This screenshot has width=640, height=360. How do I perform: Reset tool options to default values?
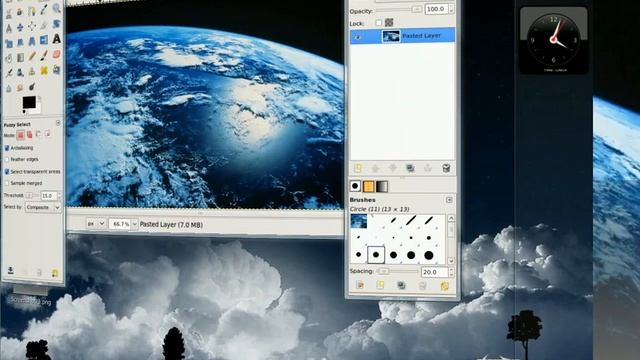point(55,273)
